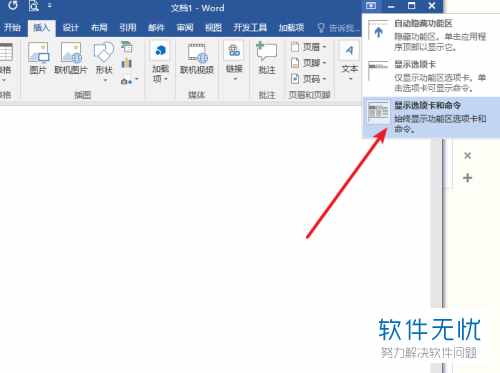The height and width of the screenshot is (373, 500).
Task: Click the 联机视频 online video icon
Action: pos(197,58)
